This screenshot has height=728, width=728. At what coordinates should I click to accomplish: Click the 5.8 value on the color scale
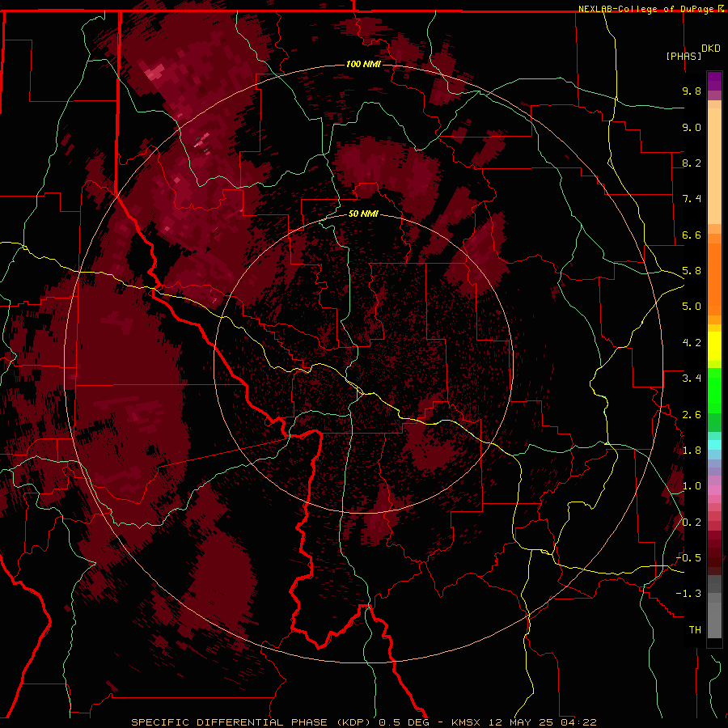pyautogui.click(x=692, y=271)
